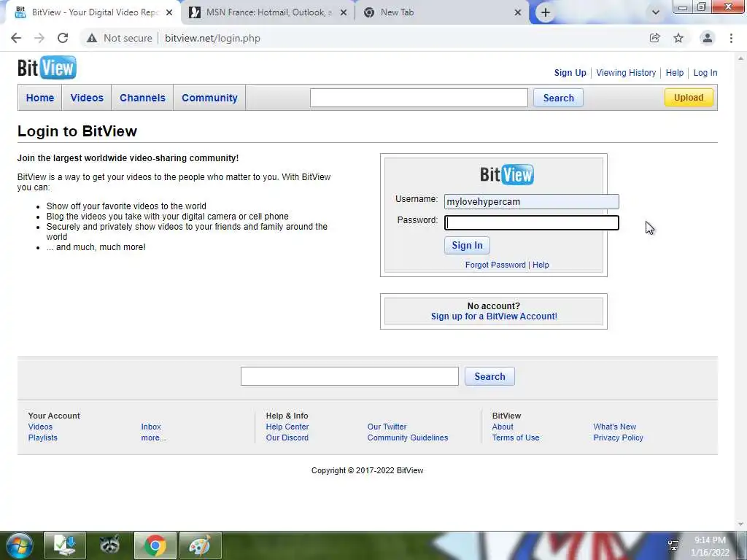Click the browser forward arrow
Viewport: 747px width, 560px height.
tap(39, 38)
